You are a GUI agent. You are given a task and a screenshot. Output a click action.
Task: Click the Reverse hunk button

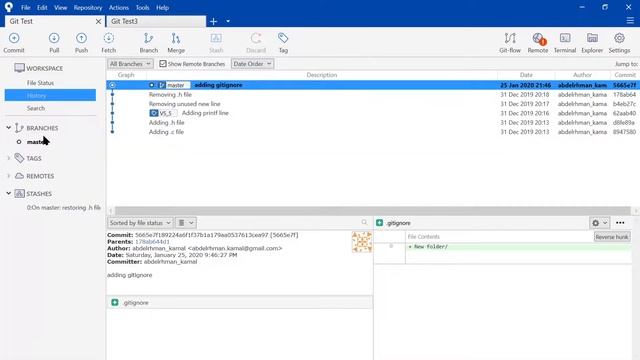point(611,237)
